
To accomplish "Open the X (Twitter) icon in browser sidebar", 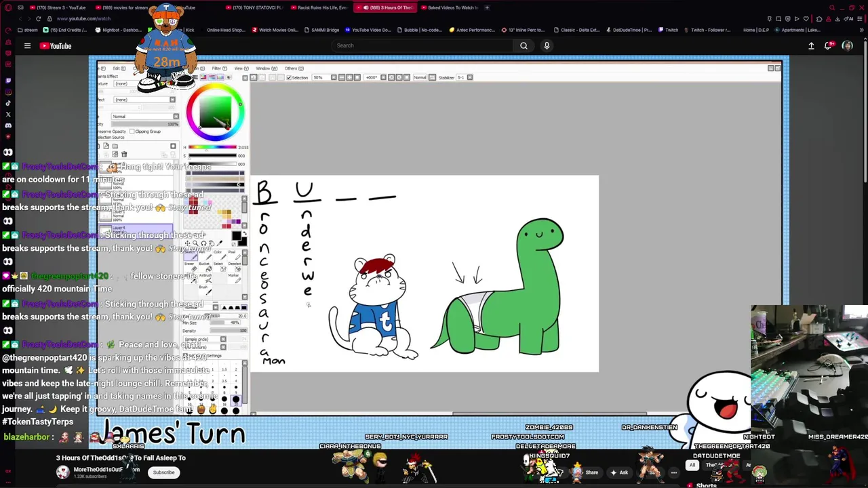I will coord(8,114).
